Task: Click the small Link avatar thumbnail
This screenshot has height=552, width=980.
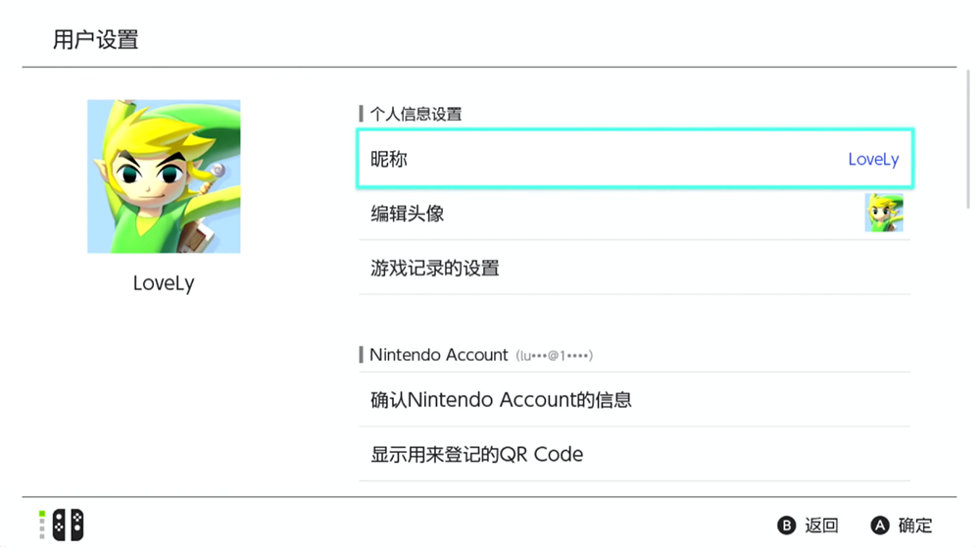Action: pyautogui.click(x=884, y=213)
